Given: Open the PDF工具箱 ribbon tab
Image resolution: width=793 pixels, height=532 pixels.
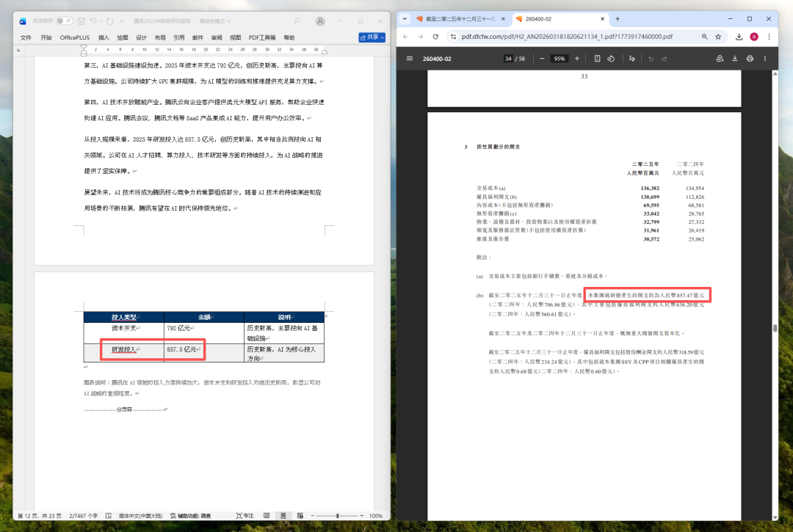Looking at the screenshot, I should tap(262, 37).
